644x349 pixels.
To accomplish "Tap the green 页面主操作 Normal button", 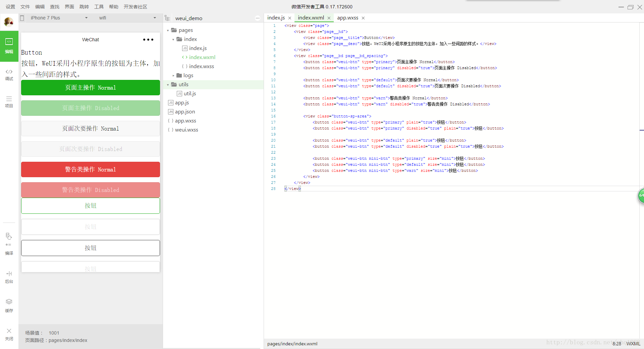I will pyautogui.click(x=91, y=88).
